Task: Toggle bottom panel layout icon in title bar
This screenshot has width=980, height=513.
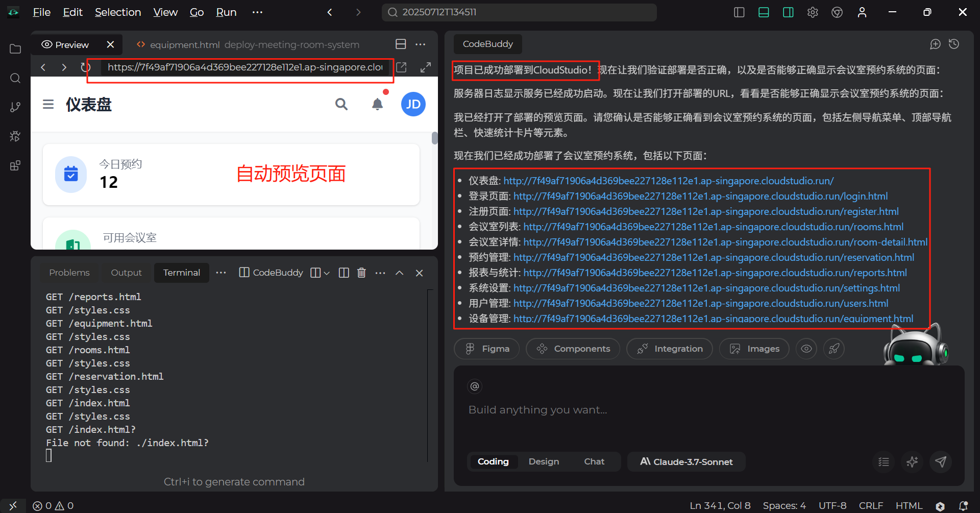Action: [x=764, y=12]
